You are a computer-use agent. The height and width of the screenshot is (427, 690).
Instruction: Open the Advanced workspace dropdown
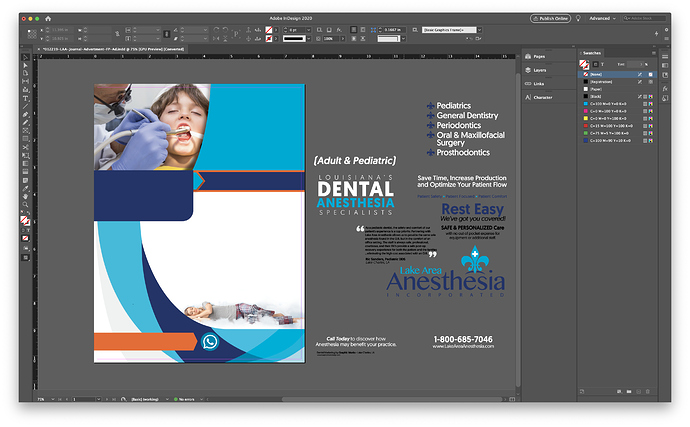pyautogui.click(x=602, y=18)
